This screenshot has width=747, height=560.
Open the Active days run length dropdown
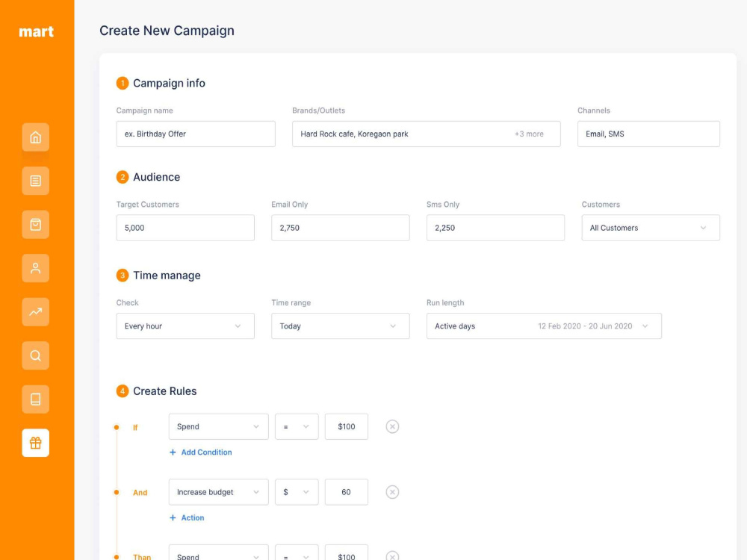[544, 326]
